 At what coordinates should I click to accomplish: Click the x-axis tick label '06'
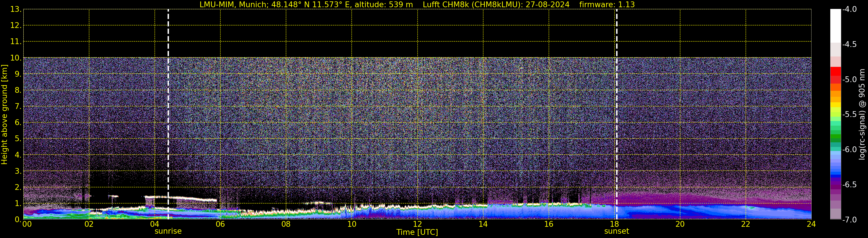[x=220, y=224]
